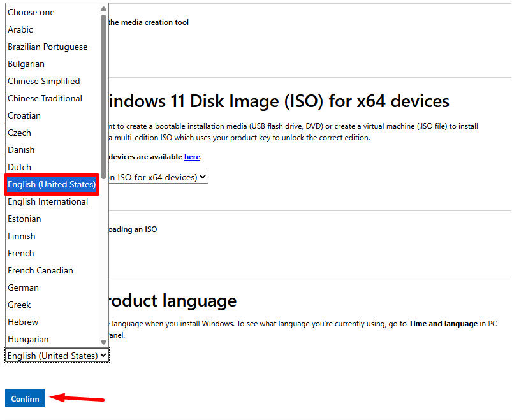
Task: Choose Chinese Simplified language
Action: click(x=52, y=81)
